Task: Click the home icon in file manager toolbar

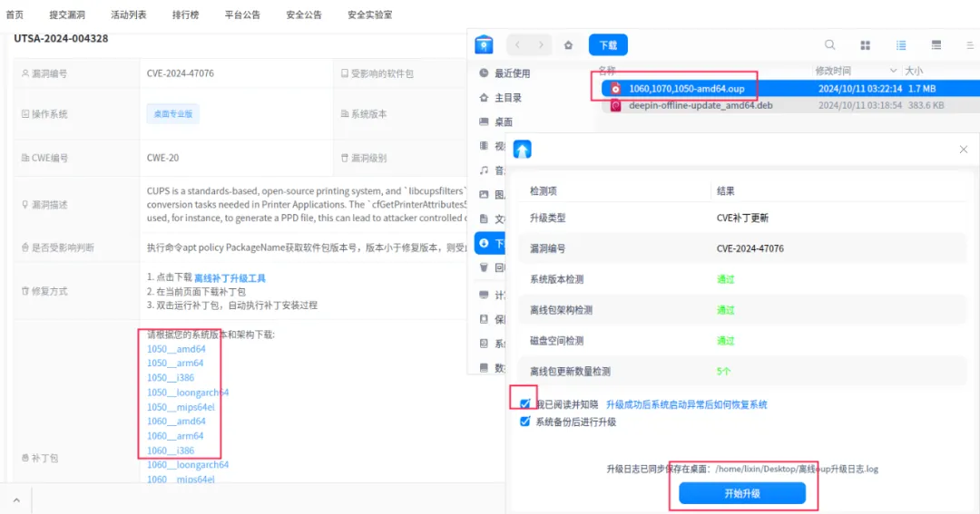Action: [568, 45]
